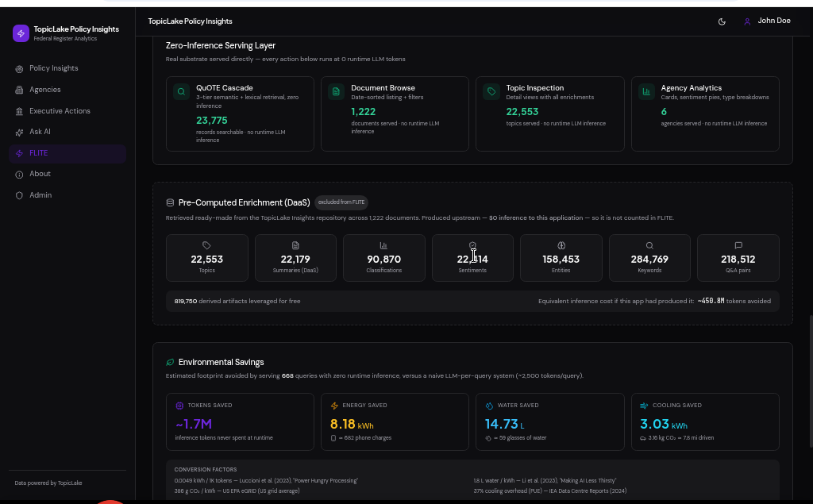Click the Water Saved droplet icon

pos(489,406)
